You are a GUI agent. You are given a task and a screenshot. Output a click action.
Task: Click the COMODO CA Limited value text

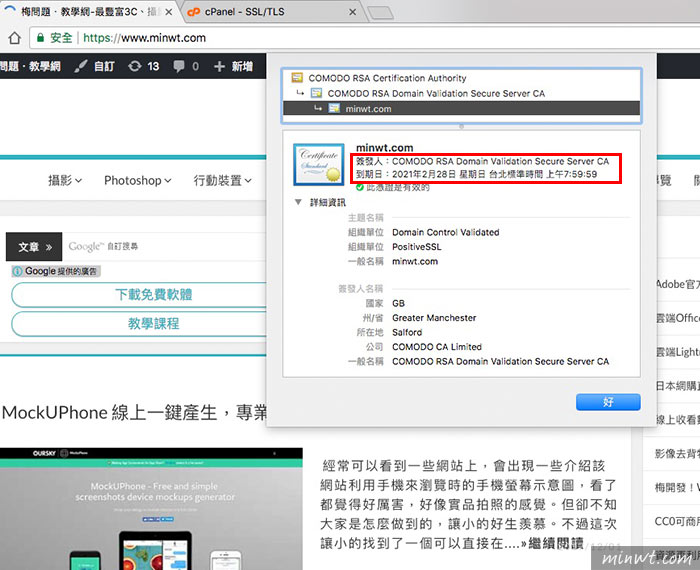pyautogui.click(x=437, y=347)
